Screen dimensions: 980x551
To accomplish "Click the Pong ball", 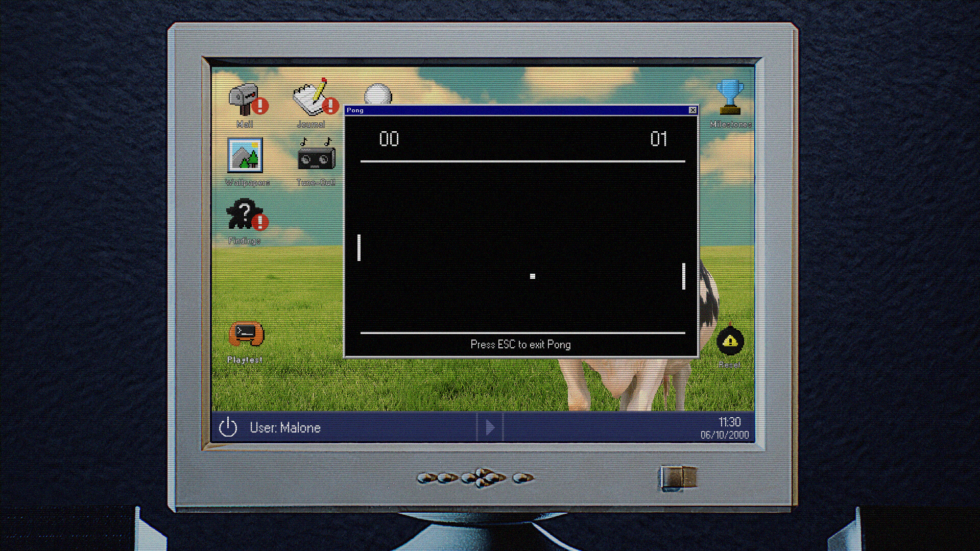I will pyautogui.click(x=533, y=276).
